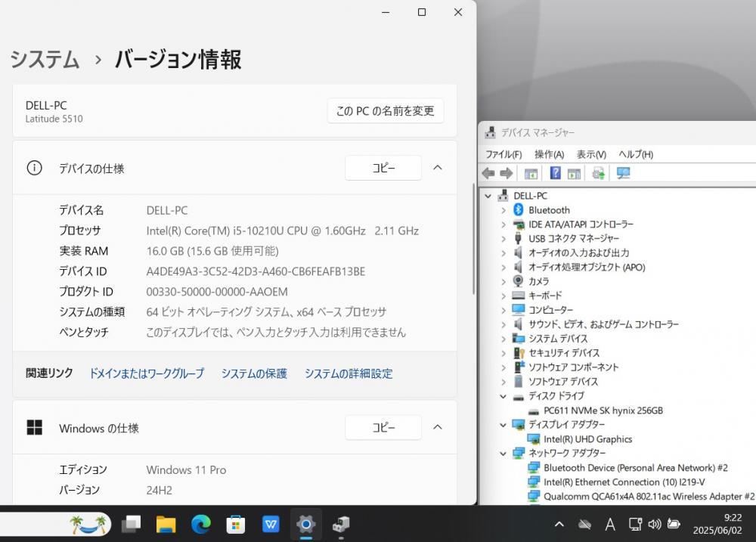The height and width of the screenshot is (542, 756).
Task: Open the taskbar clock showing 9:22
Action: [717, 524]
